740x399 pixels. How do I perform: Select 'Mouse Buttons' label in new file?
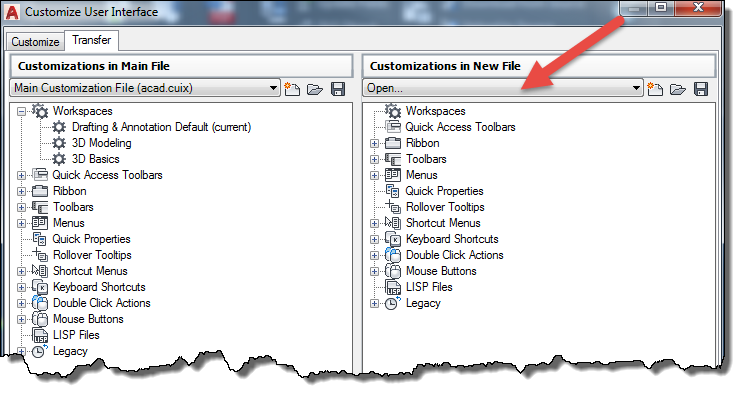[441, 271]
